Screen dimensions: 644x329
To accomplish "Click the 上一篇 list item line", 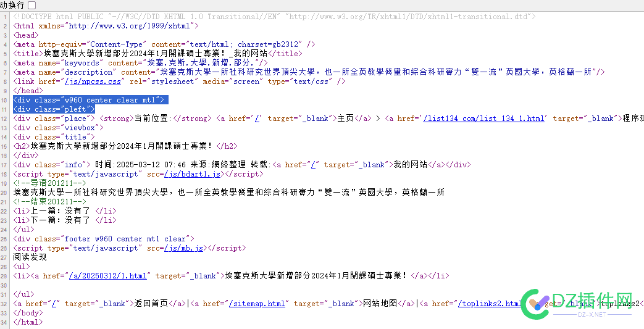I will [65, 210].
